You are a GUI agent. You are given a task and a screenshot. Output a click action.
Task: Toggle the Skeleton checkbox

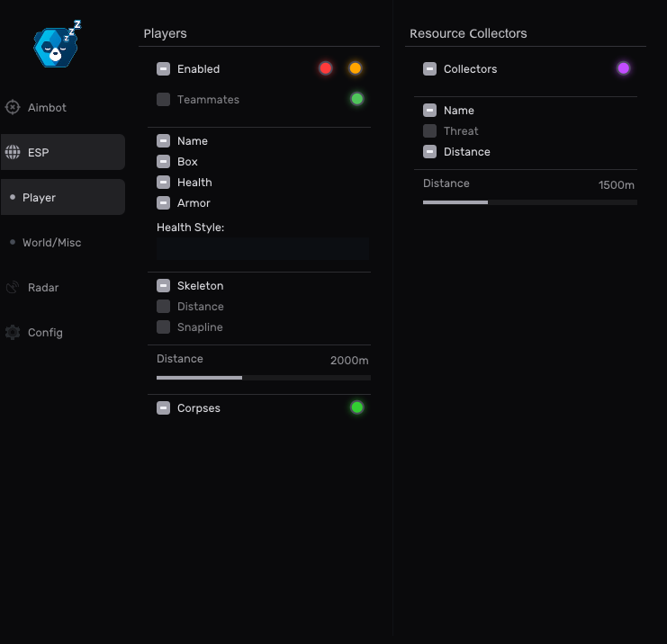[x=163, y=286]
